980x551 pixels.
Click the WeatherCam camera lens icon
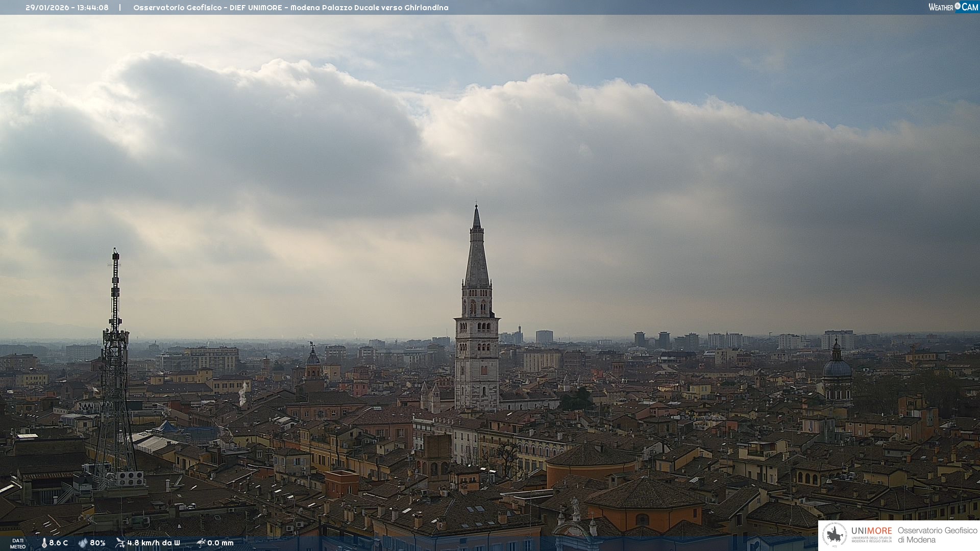[958, 6]
